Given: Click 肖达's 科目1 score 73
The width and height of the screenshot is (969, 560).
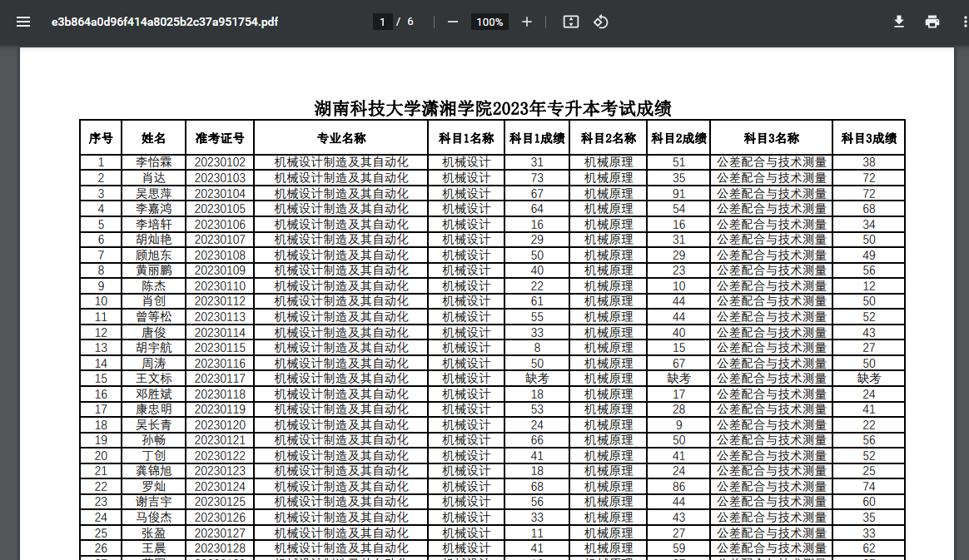Looking at the screenshot, I should [x=537, y=178].
